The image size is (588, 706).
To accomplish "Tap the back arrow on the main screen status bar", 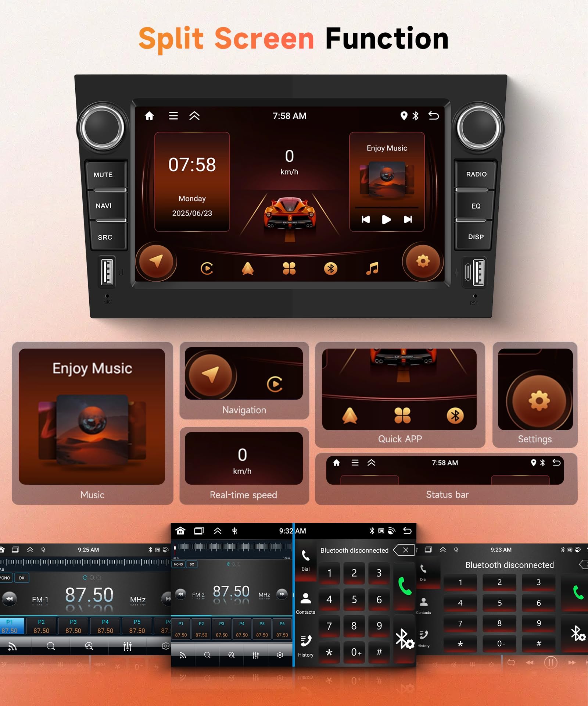I will click(x=434, y=116).
